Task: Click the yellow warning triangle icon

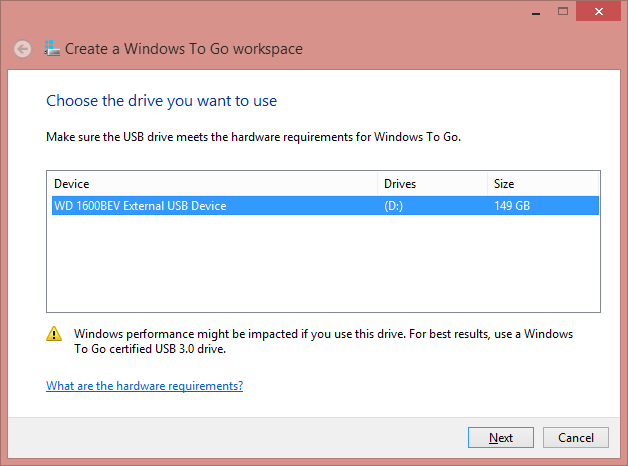Action: (54, 334)
